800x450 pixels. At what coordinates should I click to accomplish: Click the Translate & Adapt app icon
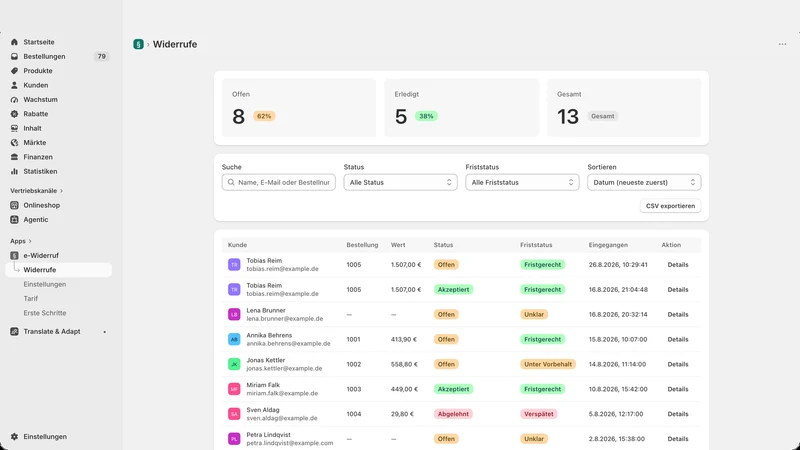point(14,331)
